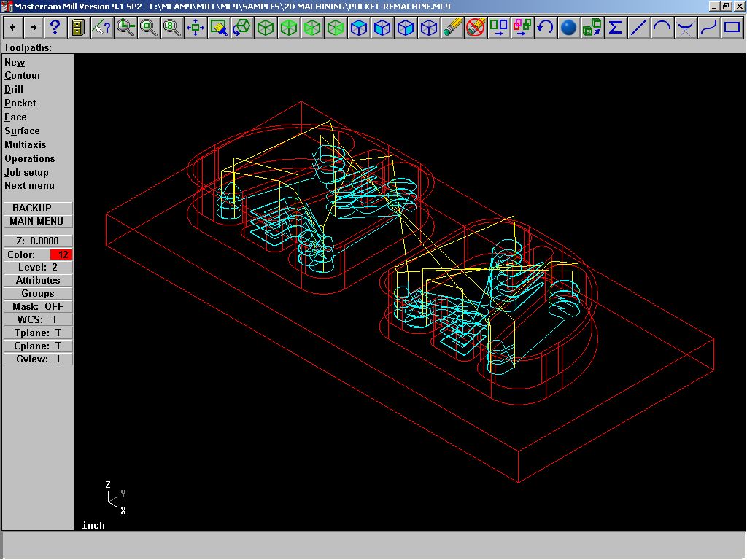The width and height of the screenshot is (747, 560).
Task: Click the Mastercam title bar icon
Action: coord(7,7)
